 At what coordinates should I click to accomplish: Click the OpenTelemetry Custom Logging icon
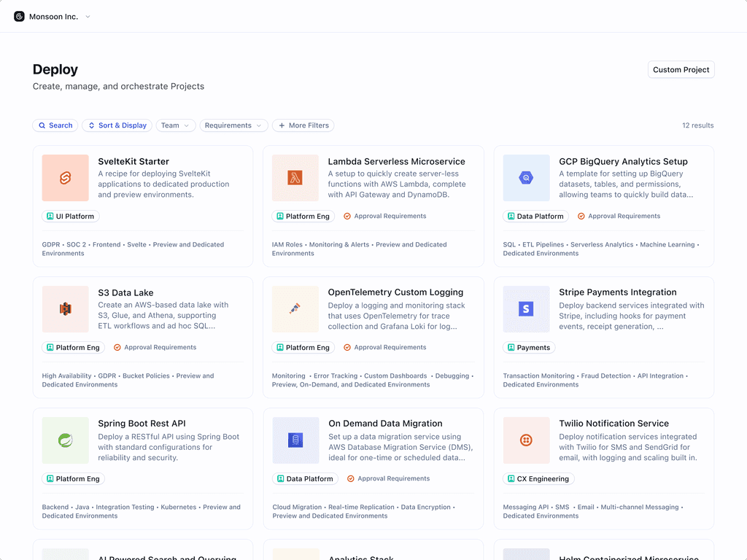295,308
